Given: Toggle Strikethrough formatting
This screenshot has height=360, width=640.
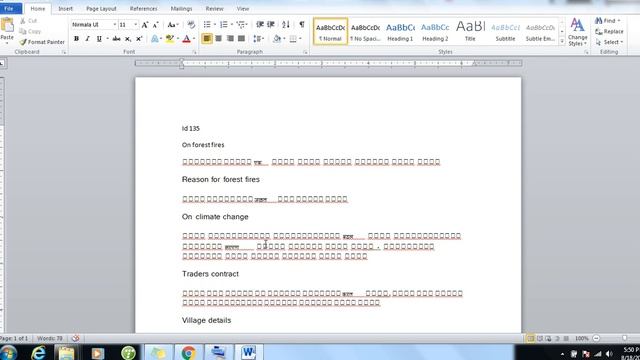Looking at the screenshot, I should (x=116, y=39).
